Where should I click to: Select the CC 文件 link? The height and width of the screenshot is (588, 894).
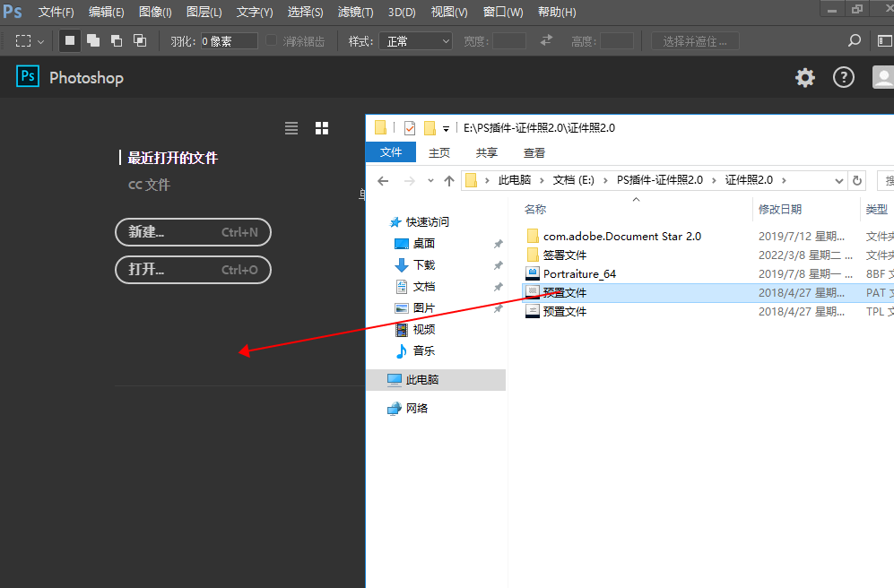click(x=150, y=185)
